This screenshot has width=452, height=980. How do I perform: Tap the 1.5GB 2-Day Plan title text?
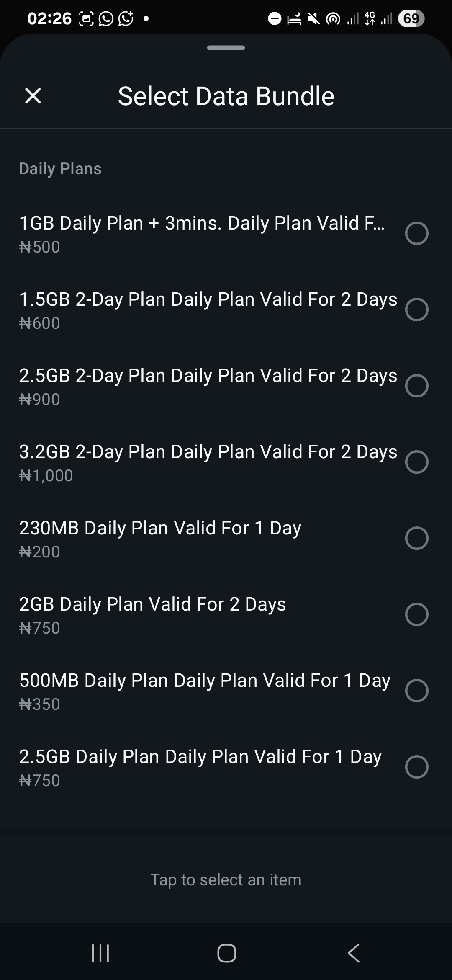[208, 299]
